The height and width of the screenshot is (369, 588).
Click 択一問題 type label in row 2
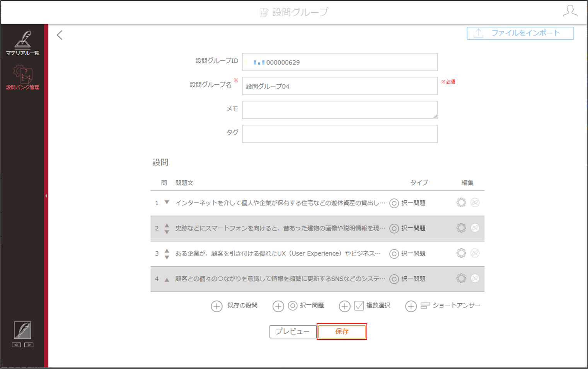(413, 228)
